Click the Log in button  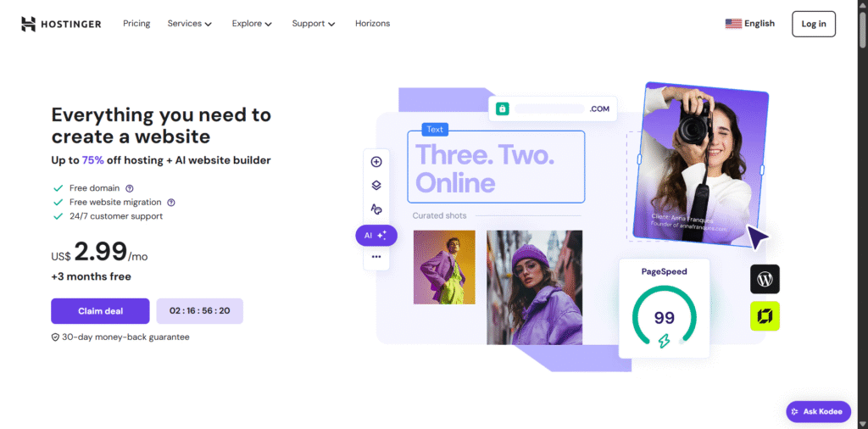(x=814, y=24)
